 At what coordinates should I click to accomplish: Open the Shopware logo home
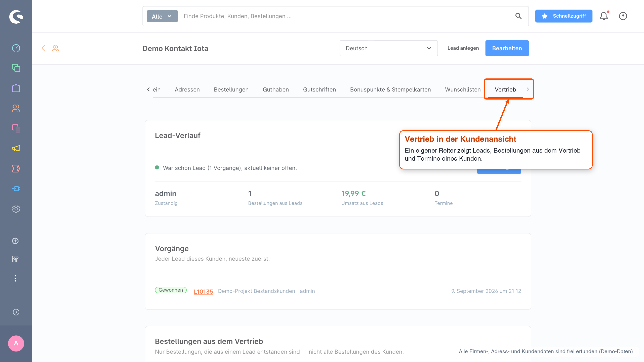tap(16, 17)
